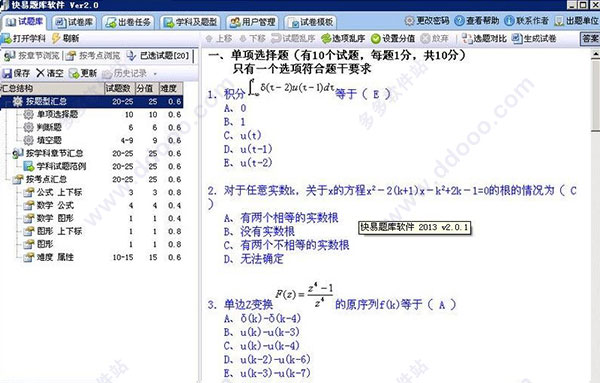Click 联系作者 info icon

coord(509,21)
